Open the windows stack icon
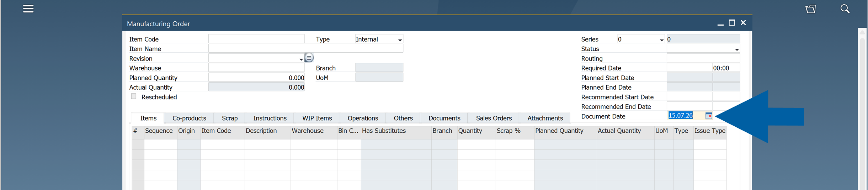This screenshot has width=868, height=190. coord(811,9)
